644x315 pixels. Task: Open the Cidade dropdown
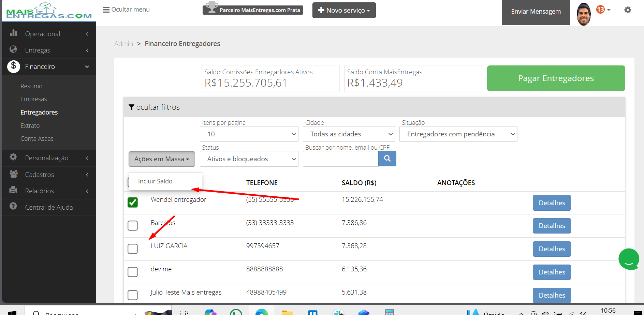pos(349,134)
